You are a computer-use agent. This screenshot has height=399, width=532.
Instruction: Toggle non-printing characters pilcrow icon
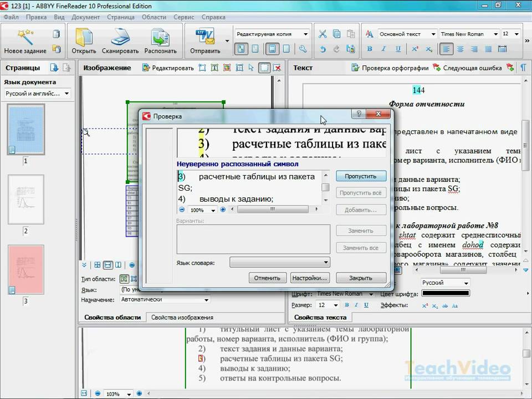[524, 68]
